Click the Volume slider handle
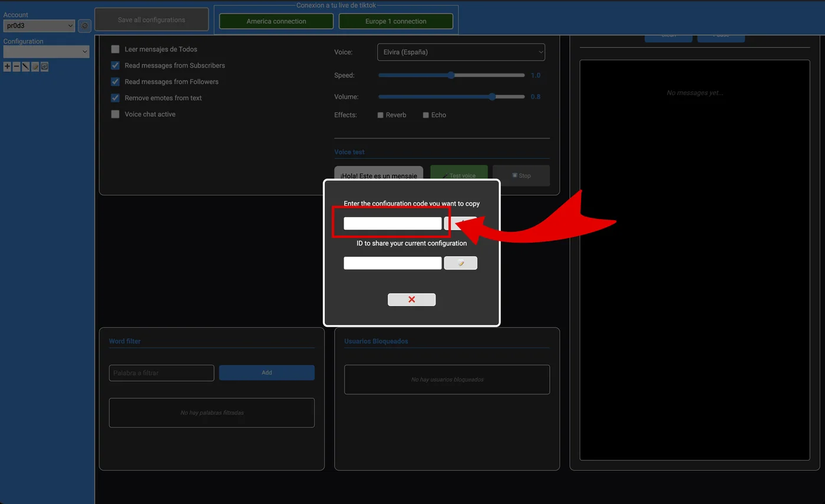 [x=492, y=97]
